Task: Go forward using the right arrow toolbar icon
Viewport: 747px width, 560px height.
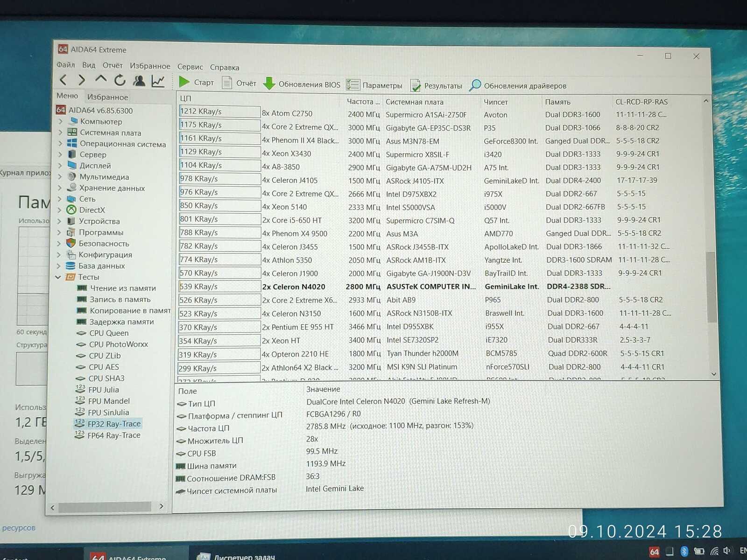Action: tap(82, 80)
